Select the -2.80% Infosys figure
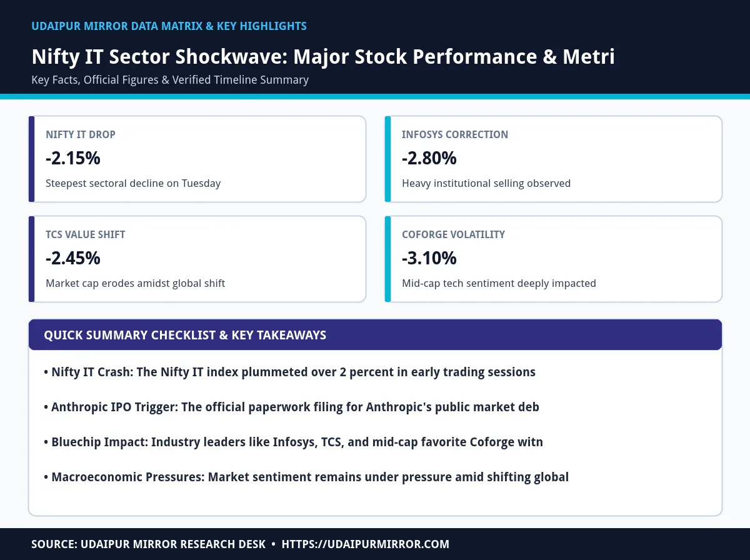 (429, 159)
